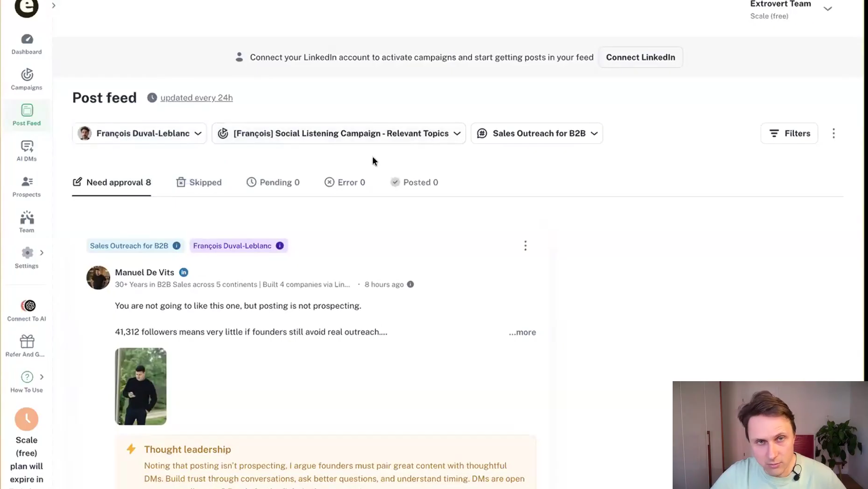Expand sidebar with top chevron arrow

coord(53,6)
